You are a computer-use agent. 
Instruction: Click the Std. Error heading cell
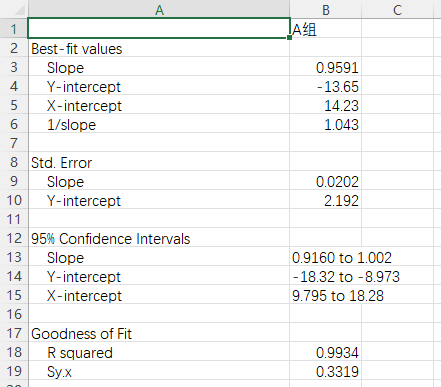[x=159, y=162]
